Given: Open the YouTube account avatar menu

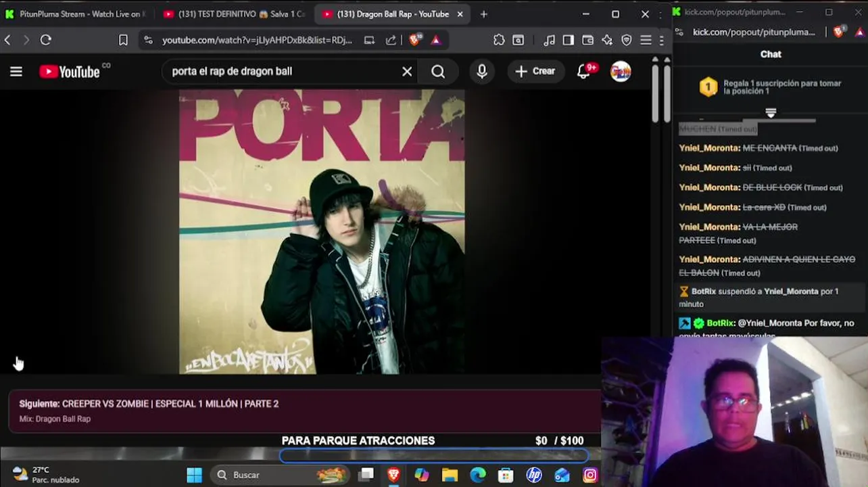Looking at the screenshot, I should (621, 71).
